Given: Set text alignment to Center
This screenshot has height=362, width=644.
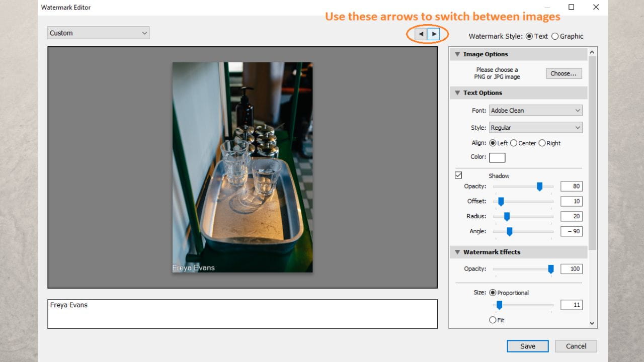Looking at the screenshot, I should (514, 143).
